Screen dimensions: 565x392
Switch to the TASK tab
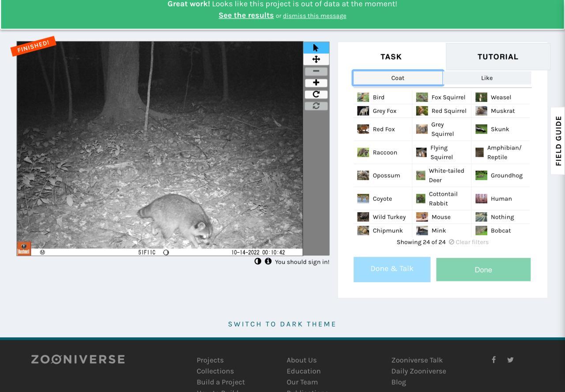pyautogui.click(x=391, y=56)
